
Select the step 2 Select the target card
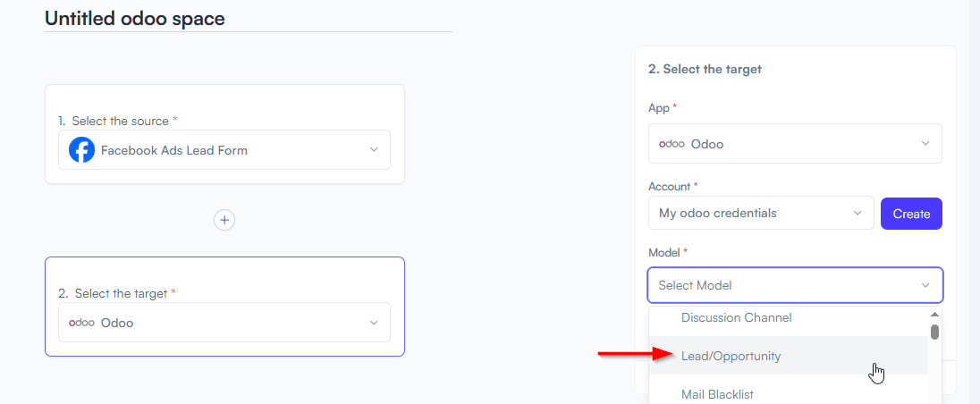(x=224, y=307)
